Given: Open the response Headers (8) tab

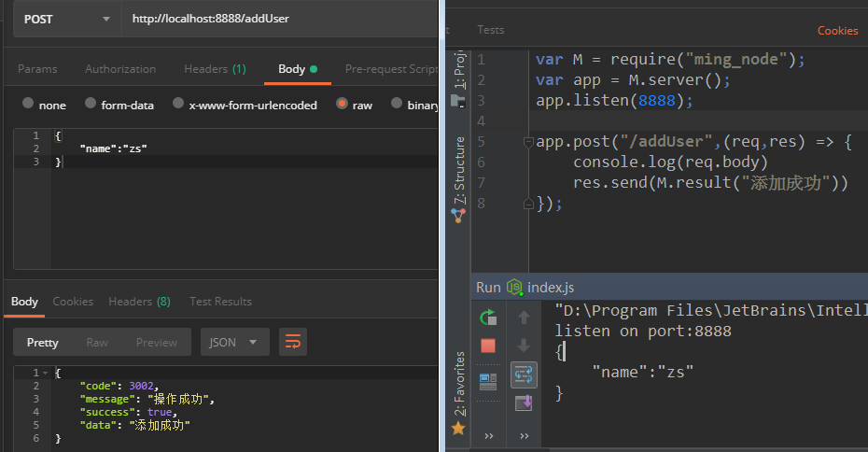Looking at the screenshot, I should click(139, 302).
